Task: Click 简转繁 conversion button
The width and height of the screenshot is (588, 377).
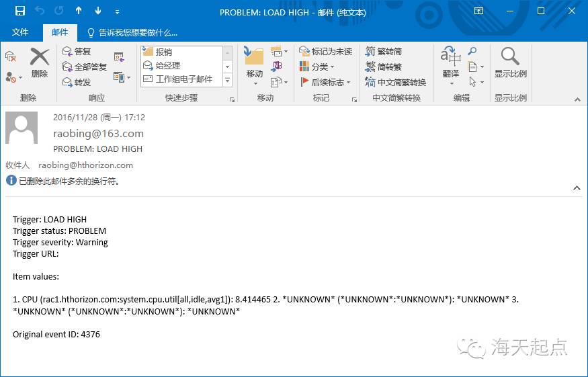Action: (383, 67)
